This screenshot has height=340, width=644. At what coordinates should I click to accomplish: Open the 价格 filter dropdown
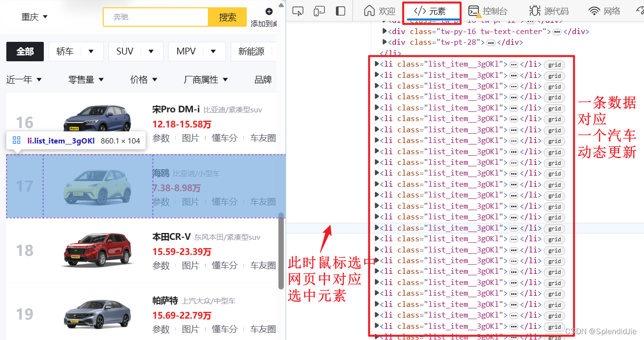[x=144, y=79]
